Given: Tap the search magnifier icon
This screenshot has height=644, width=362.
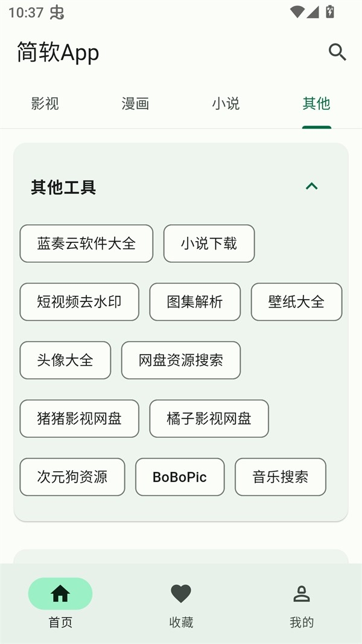Looking at the screenshot, I should (x=337, y=53).
